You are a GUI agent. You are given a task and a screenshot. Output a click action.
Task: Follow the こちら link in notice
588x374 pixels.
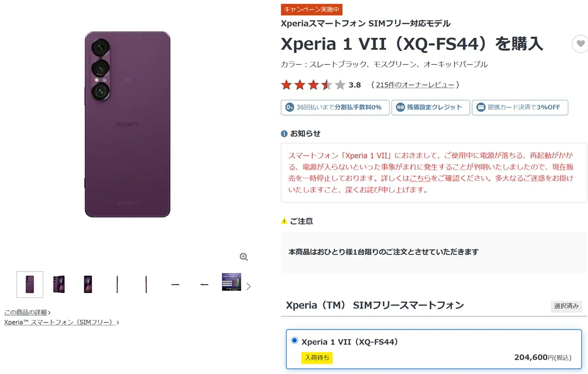[x=420, y=178]
